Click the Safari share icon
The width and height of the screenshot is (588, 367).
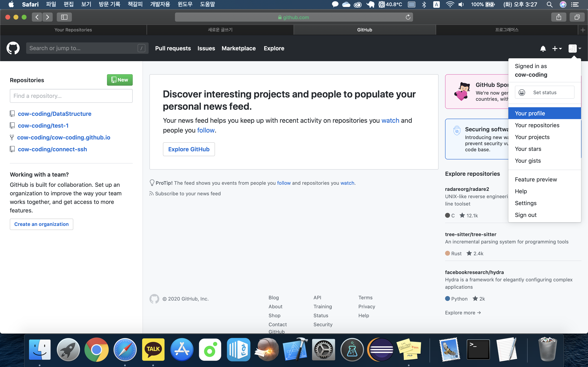coord(559,17)
